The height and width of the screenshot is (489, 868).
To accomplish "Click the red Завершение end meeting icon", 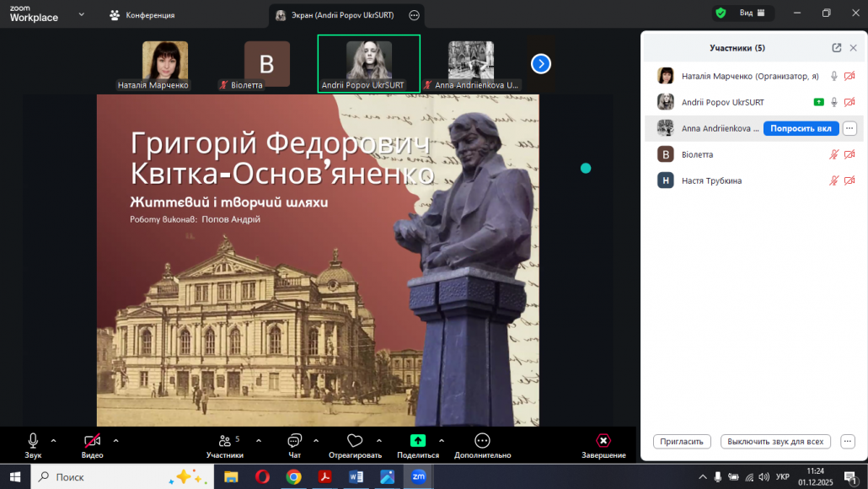I will [x=603, y=441].
